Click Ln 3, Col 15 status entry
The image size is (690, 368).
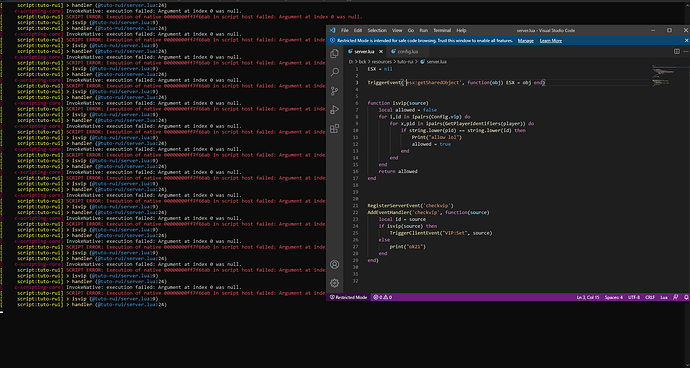point(588,297)
